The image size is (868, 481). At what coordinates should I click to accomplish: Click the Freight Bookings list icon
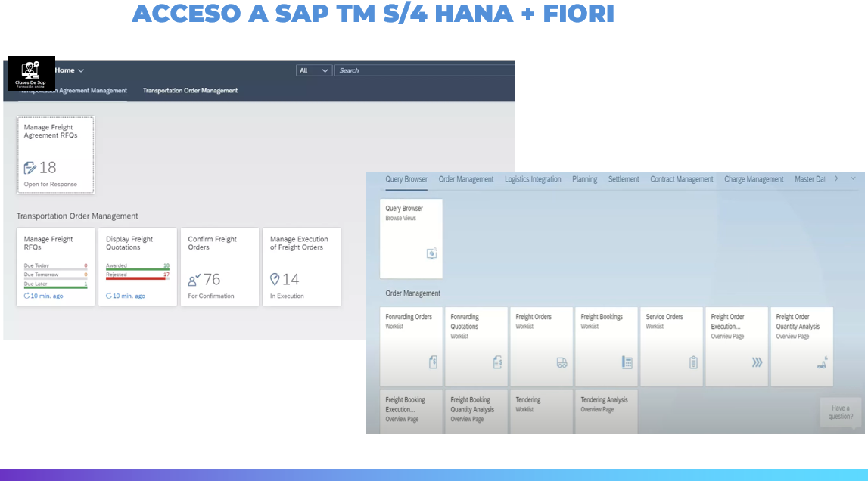(x=627, y=362)
